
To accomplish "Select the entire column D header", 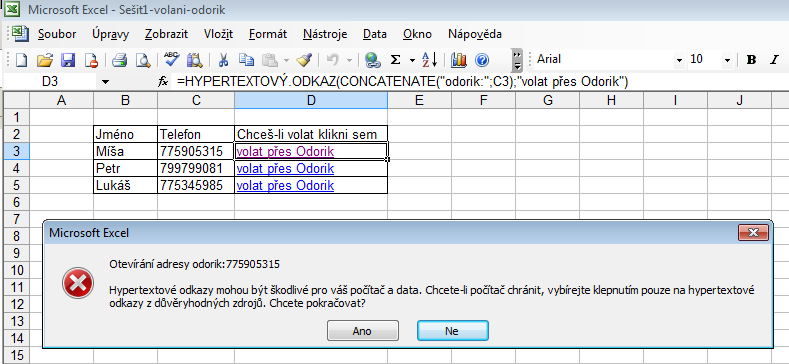I will (x=311, y=101).
